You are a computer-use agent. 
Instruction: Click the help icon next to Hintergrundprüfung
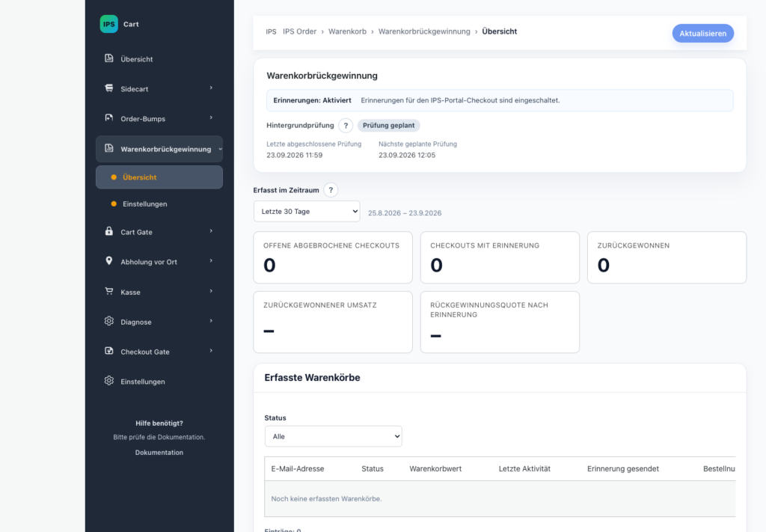tap(346, 126)
